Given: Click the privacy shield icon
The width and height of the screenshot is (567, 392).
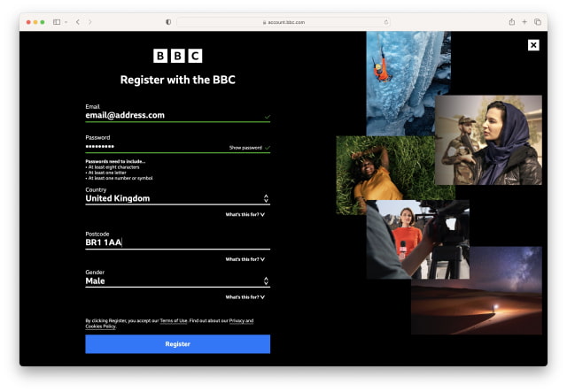Looking at the screenshot, I should coord(168,21).
